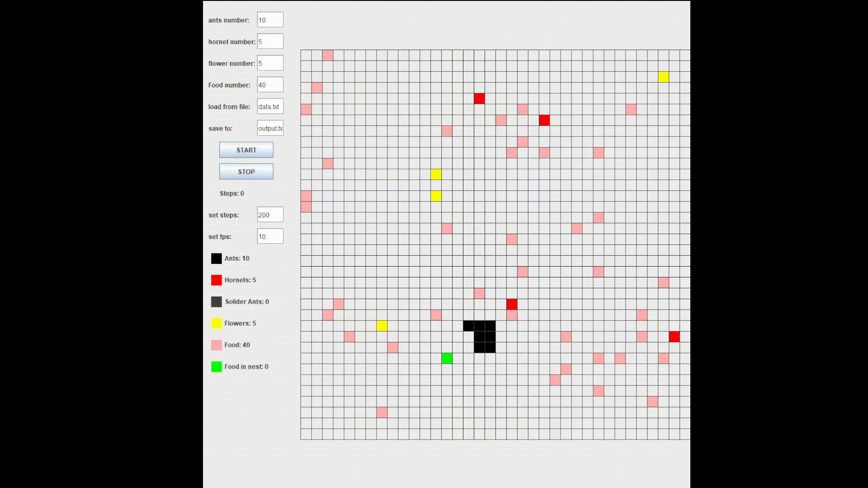Click the 'Steps: 0' counter text
Image resolution: width=868 pixels, height=488 pixels.
point(232,193)
